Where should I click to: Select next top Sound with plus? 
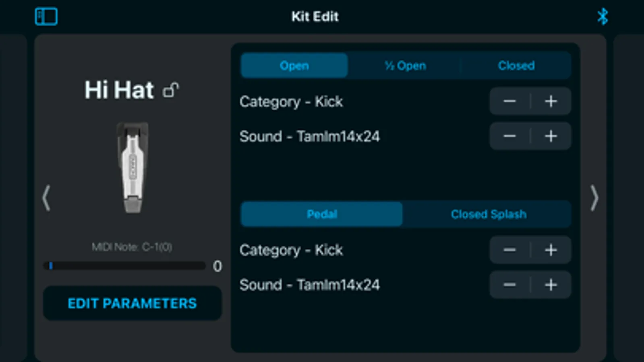(551, 136)
